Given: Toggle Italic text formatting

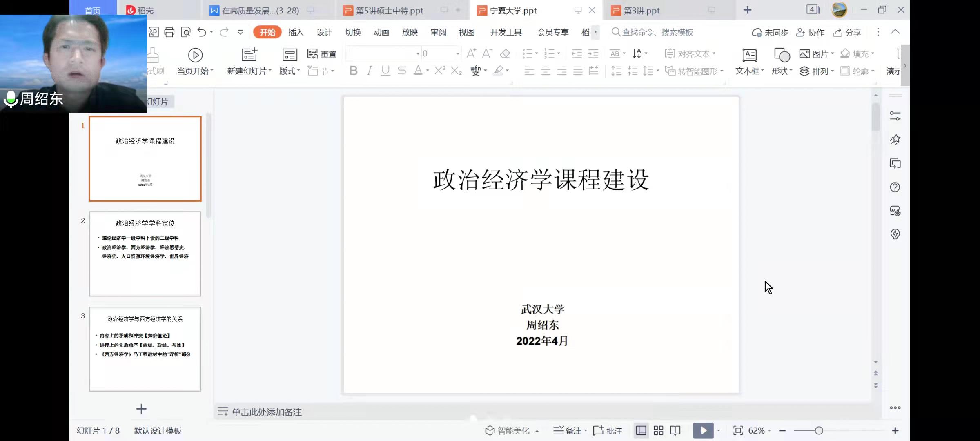Looking at the screenshot, I should (369, 71).
